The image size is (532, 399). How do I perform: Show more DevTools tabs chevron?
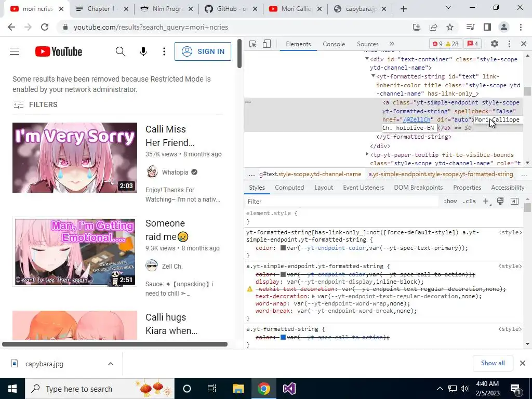tap(392, 44)
